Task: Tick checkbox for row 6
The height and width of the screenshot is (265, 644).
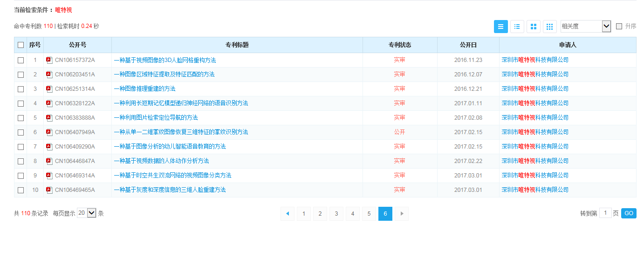Action: coord(21,132)
